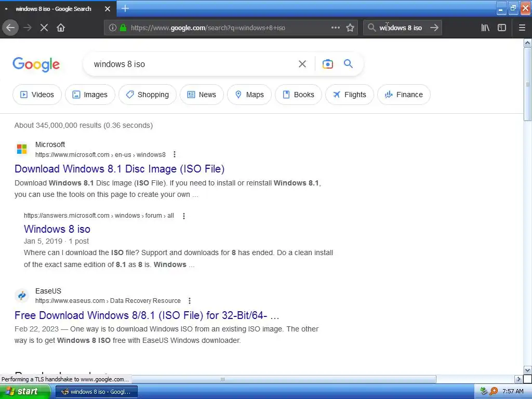Open the Windows 8 iso forum link
The image size is (532, 399).
point(57,229)
